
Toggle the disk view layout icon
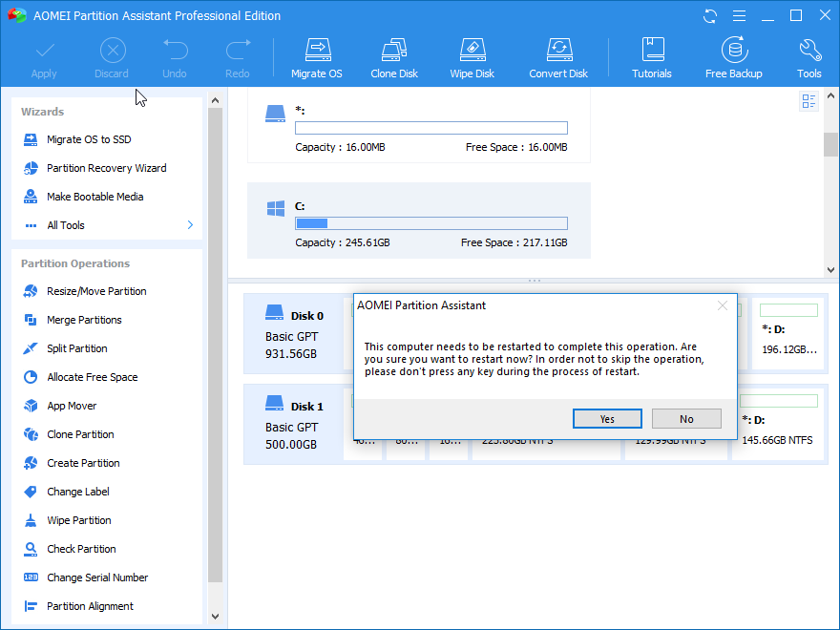809,101
